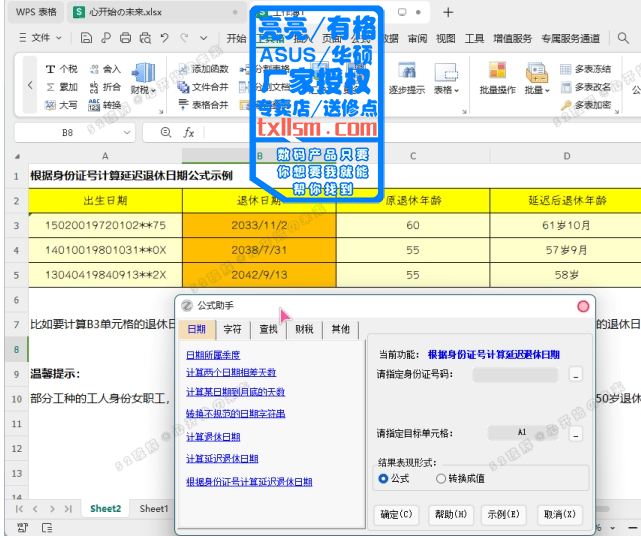Click the 转换 tool

(105, 105)
